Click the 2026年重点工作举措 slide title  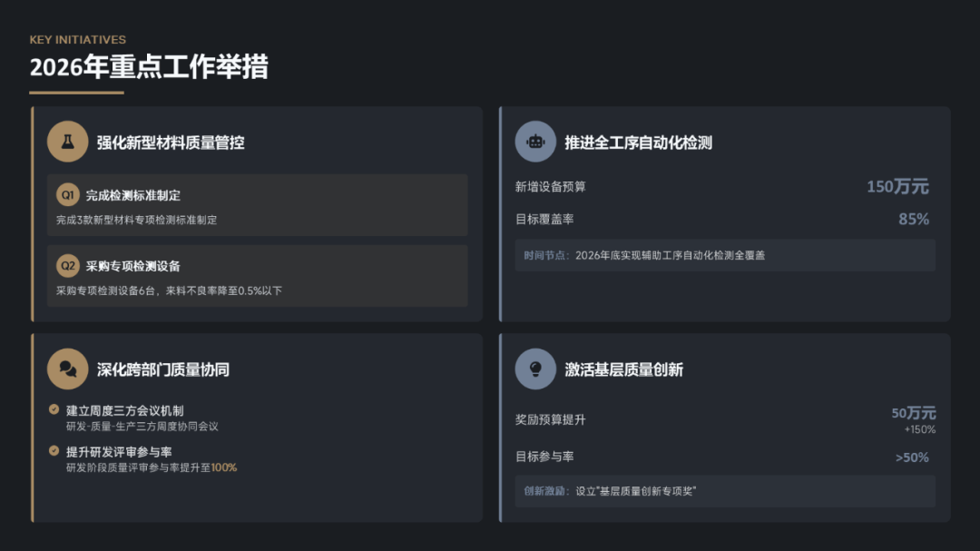pos(149,67)
